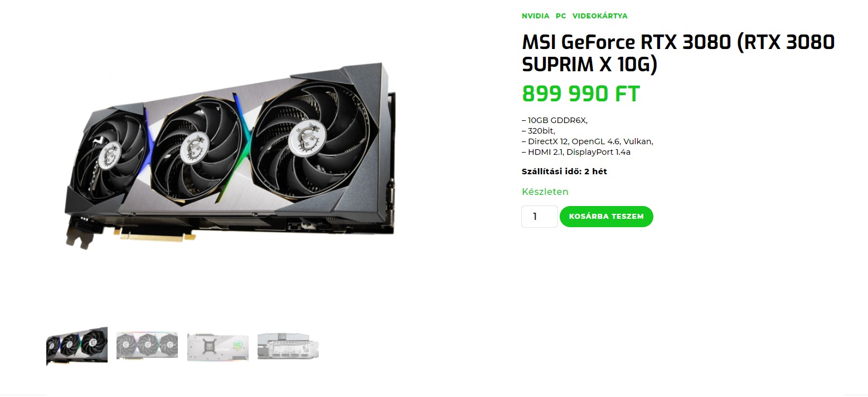
Task: Click the 10GB GDDR6X spec line
Action: point(555,120)
